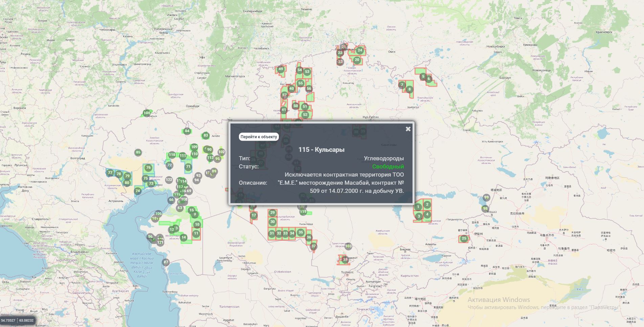Open block marker 49
Screen dimensions: 644x327
(x=281, y=69)
